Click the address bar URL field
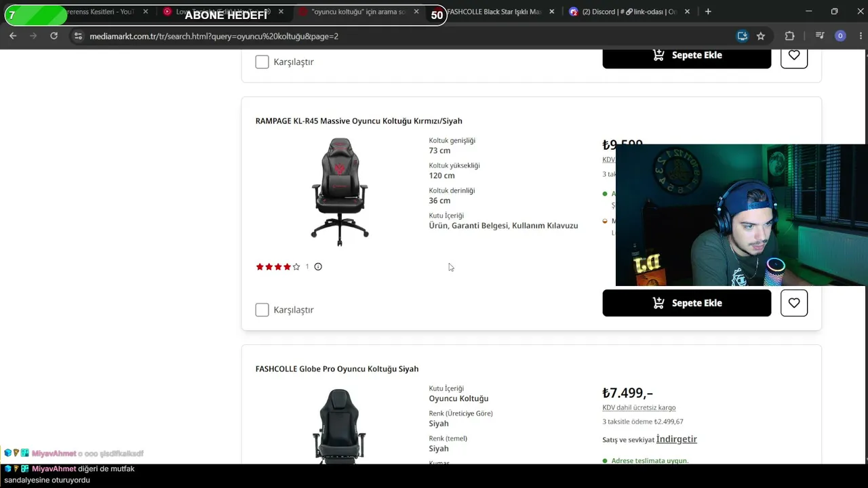This screenshot has width=868, height=488. click(x=407, y=36)
